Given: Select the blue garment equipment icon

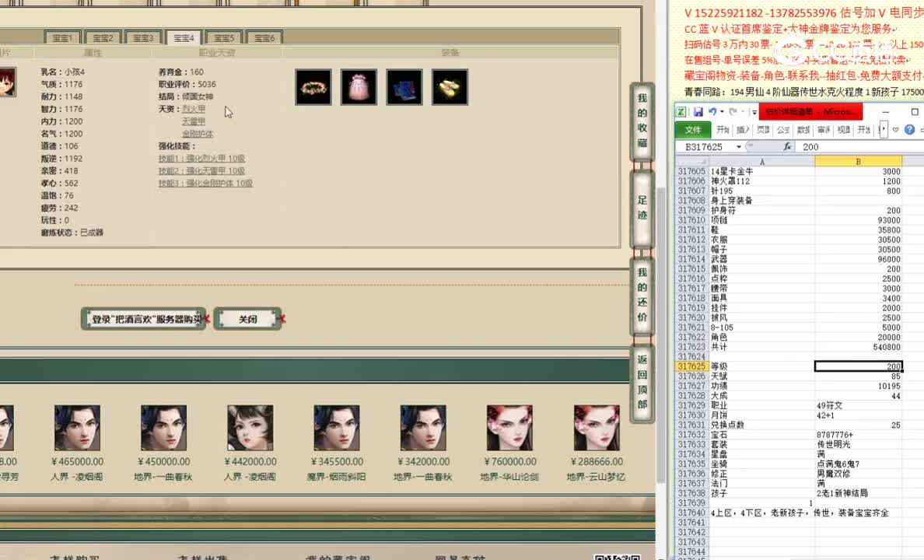Looking at the screenshot, I should 404,86.
